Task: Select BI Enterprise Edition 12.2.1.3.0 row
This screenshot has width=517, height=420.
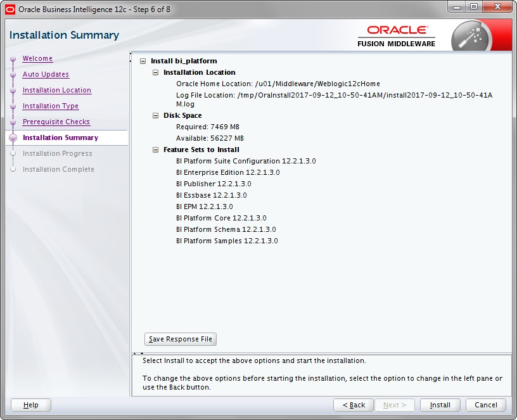Action: pyautogui.click(x=228, y=172)
